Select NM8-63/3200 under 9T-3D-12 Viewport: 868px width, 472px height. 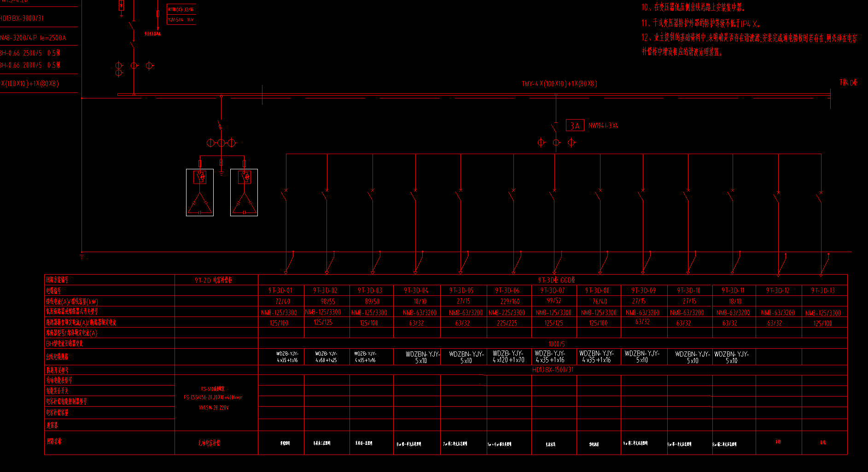pyautogui.click(x=778, y=313)
